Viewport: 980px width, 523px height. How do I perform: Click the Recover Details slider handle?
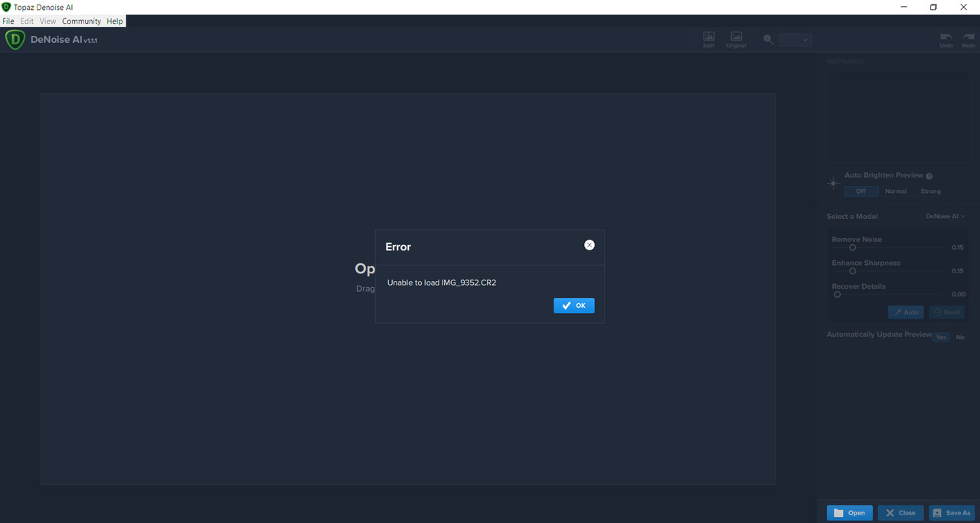tap(837, 294)
